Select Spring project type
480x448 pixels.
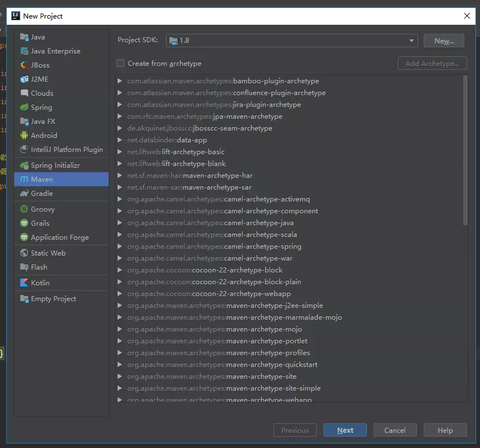[61, 107]
